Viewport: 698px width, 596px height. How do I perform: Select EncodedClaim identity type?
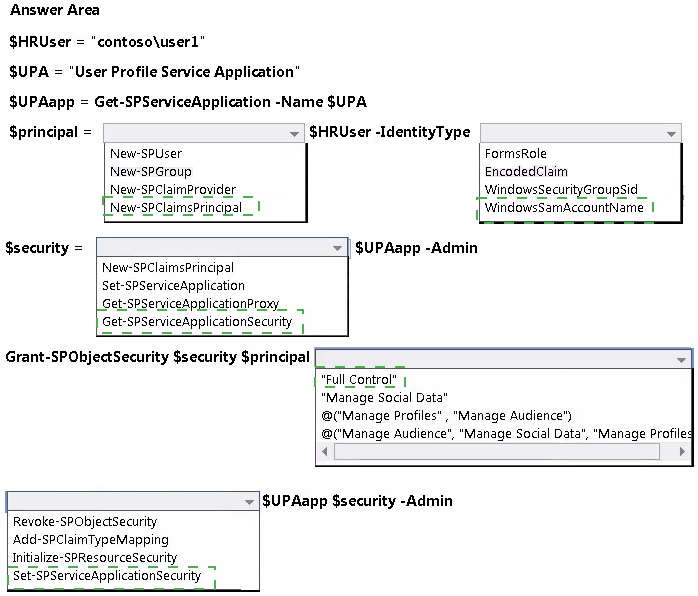(x=526, y=172)
